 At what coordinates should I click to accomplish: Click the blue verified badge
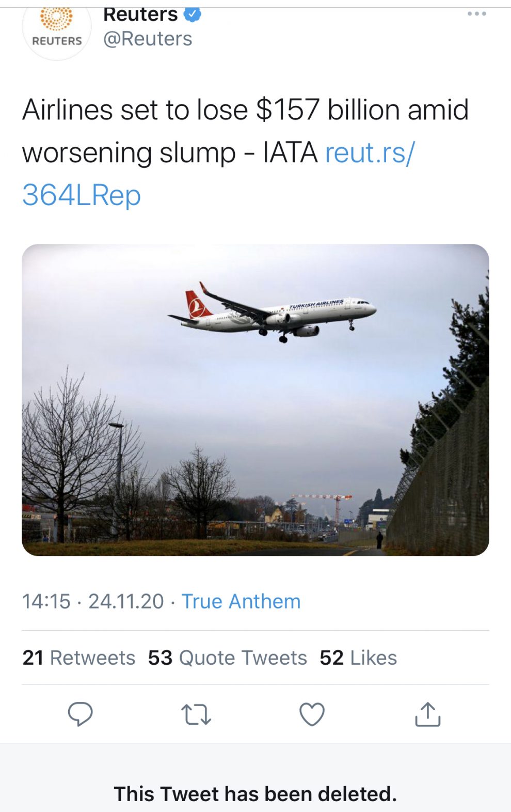click(193, 14)
